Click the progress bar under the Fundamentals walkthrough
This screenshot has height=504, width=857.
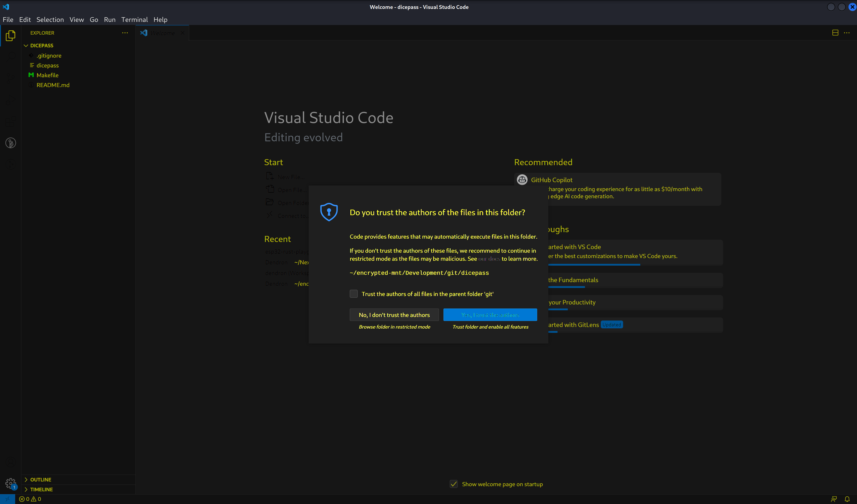click(567, 287)
